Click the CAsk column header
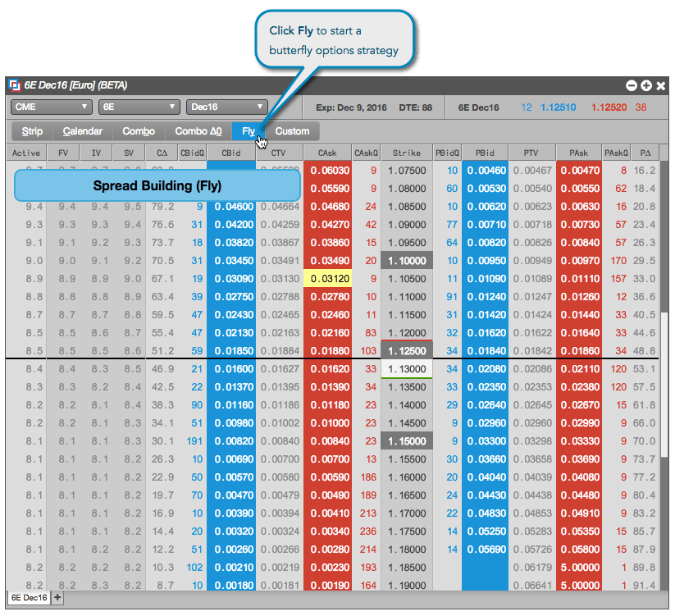Viewport: 675px width, 616px height. 327,153
